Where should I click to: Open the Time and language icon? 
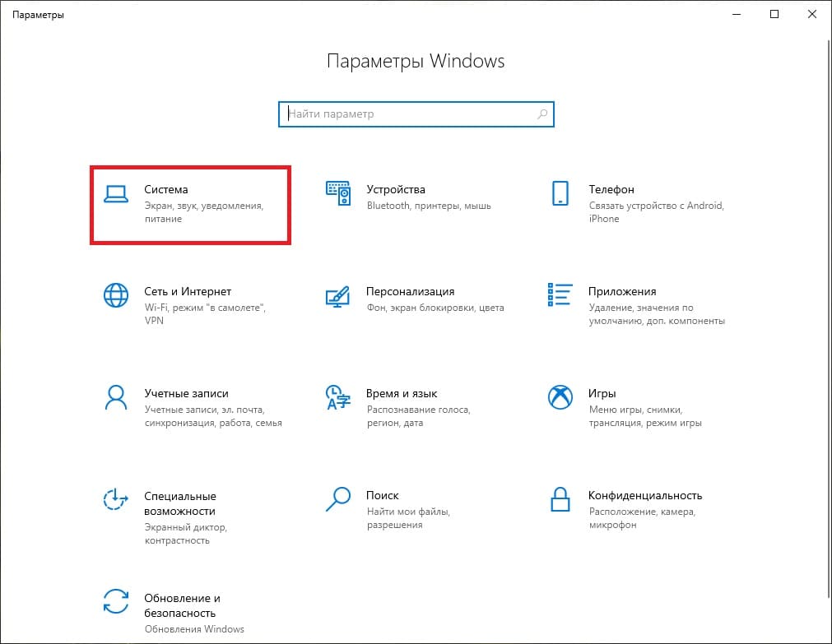(338, 398)
